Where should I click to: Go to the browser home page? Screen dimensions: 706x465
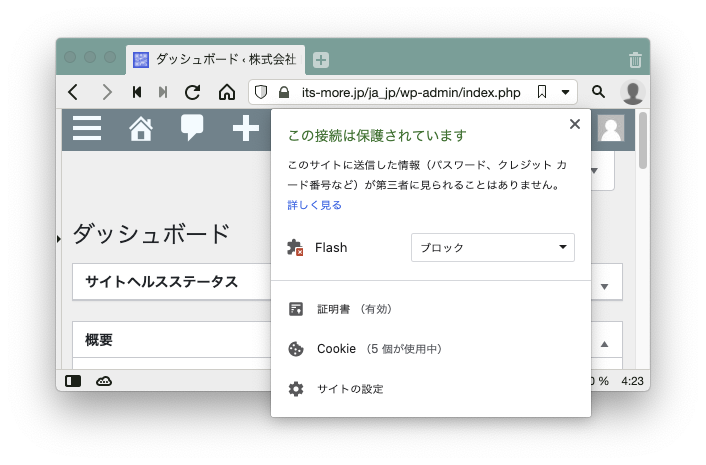(x=227, y=92)
